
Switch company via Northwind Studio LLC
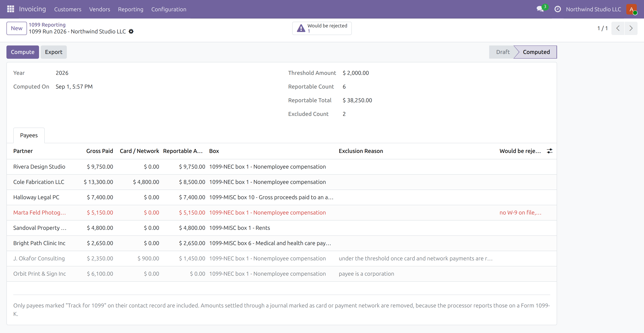[593, 9]
